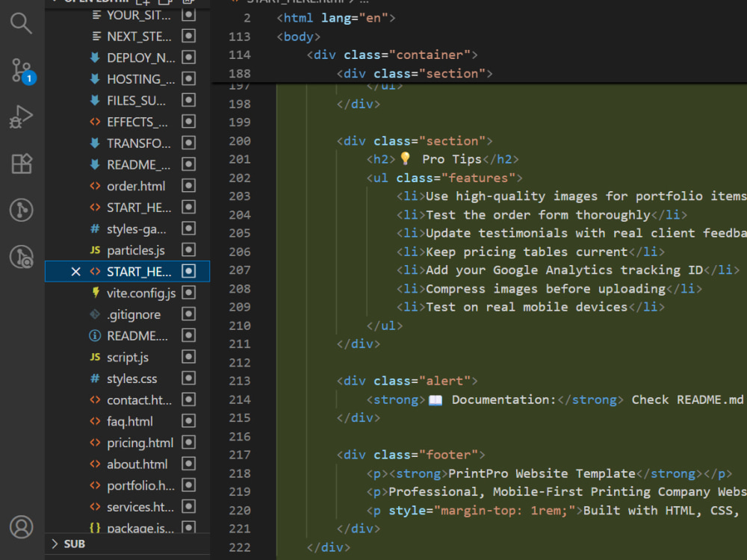Open the START_HE... entry below order.html

pos(127,208)
